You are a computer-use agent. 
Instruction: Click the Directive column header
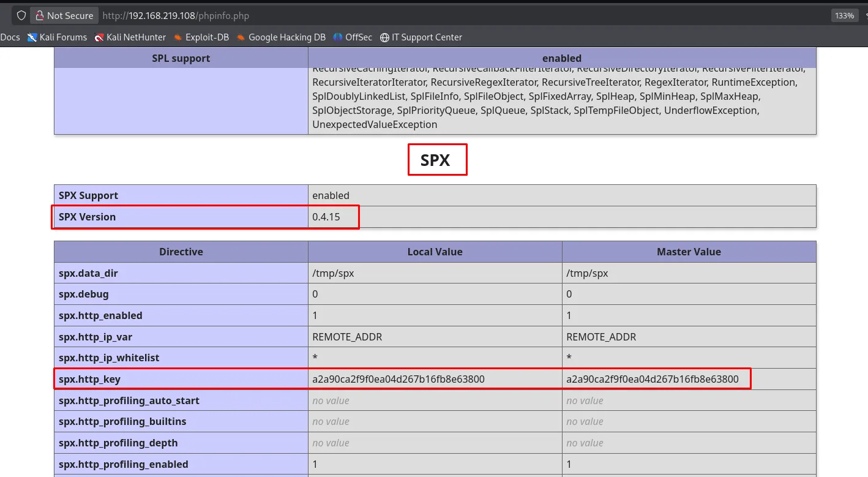tap(181, 252)
